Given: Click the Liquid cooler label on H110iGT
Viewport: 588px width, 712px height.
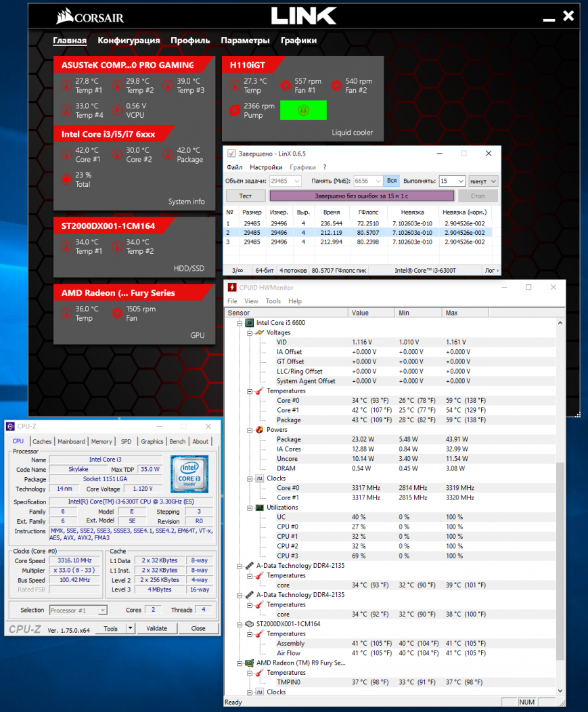Looking at the screenshot, I should (352, 133).
